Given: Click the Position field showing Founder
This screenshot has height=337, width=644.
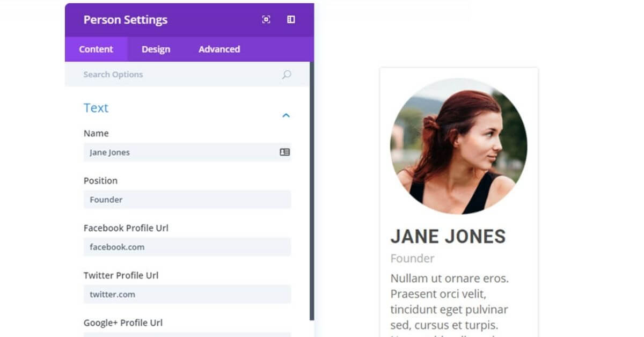Looking at the screenshot, I should [187, 199].
